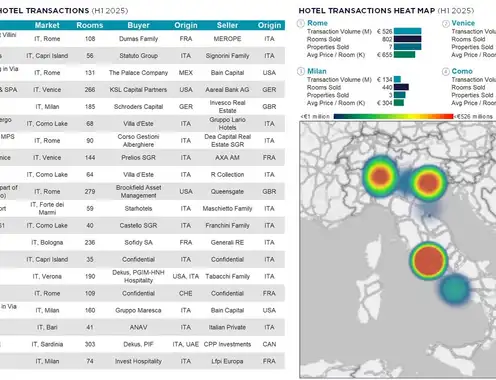
Task: Select the Tabacchi Family seller cell
Action: [x=227, y=276]
